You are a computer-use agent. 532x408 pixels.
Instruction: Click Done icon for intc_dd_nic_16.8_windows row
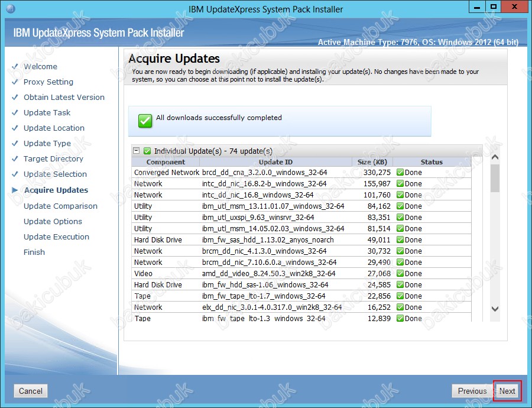pyautogui.click(x=400, y=195)
